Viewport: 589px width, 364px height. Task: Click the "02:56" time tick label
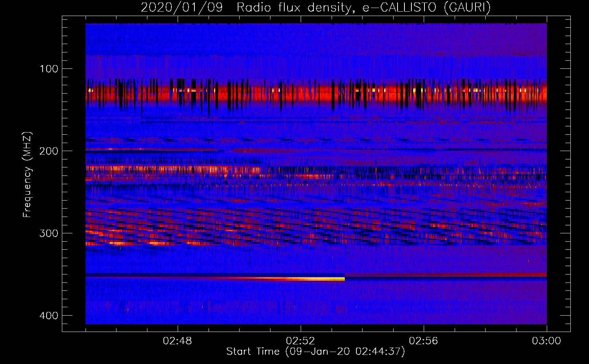[x=424, y=341]
